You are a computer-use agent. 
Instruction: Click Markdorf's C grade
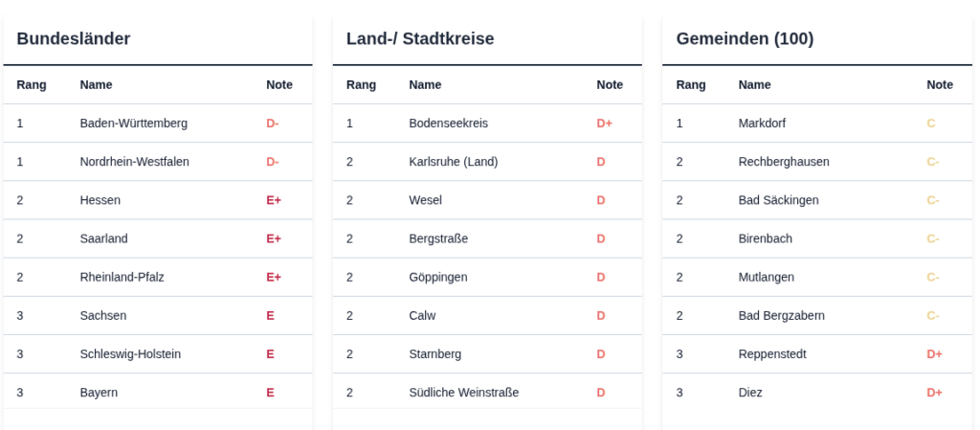930,124
